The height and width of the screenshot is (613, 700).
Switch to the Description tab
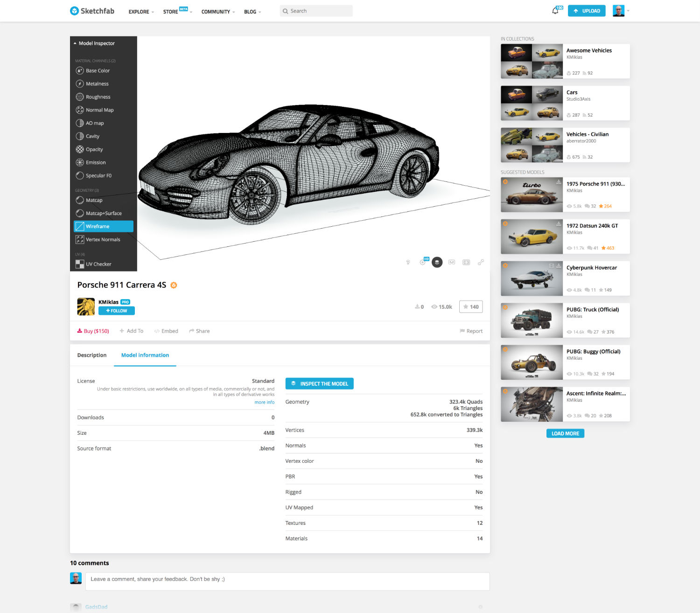pos(92,355)
